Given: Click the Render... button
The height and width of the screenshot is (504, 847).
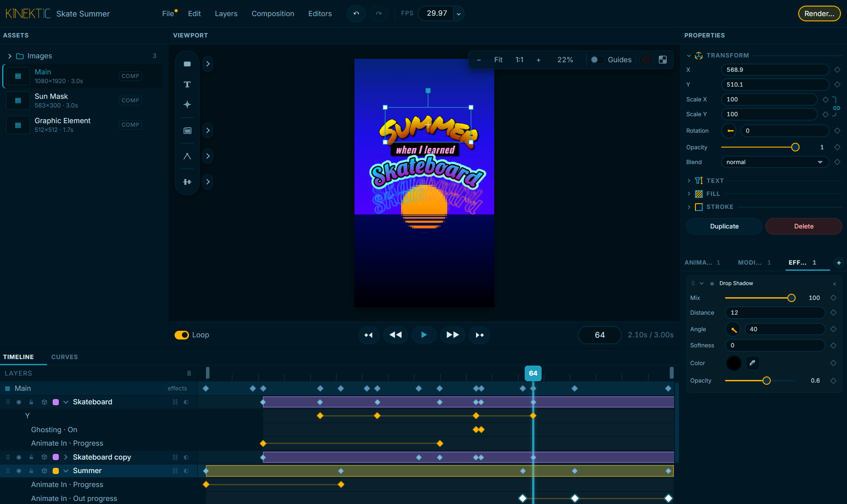Looking at the screenshot, I should point(819,13).
